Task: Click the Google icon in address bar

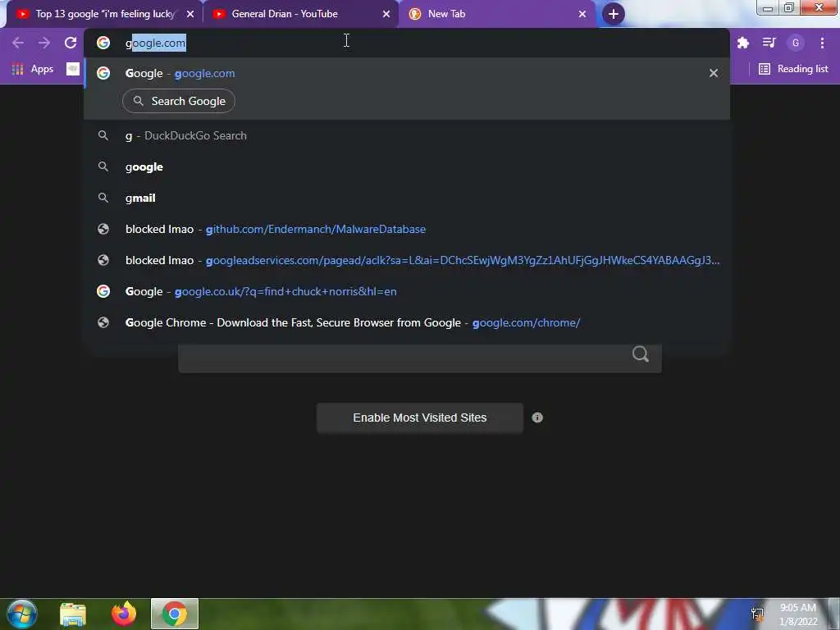Action: click(x=103, y=43)
